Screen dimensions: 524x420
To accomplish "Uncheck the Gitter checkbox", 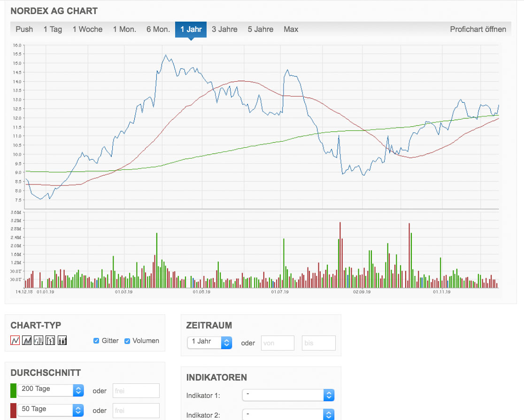I will click(x=96, y=341).
